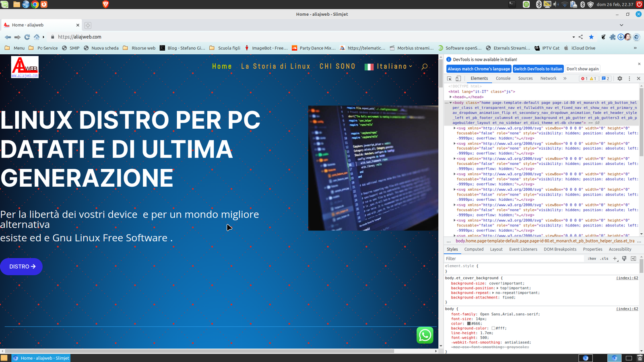Expand the head element in the DOM tree
This screenshot has width=644, height=362.
click(450, 97)
